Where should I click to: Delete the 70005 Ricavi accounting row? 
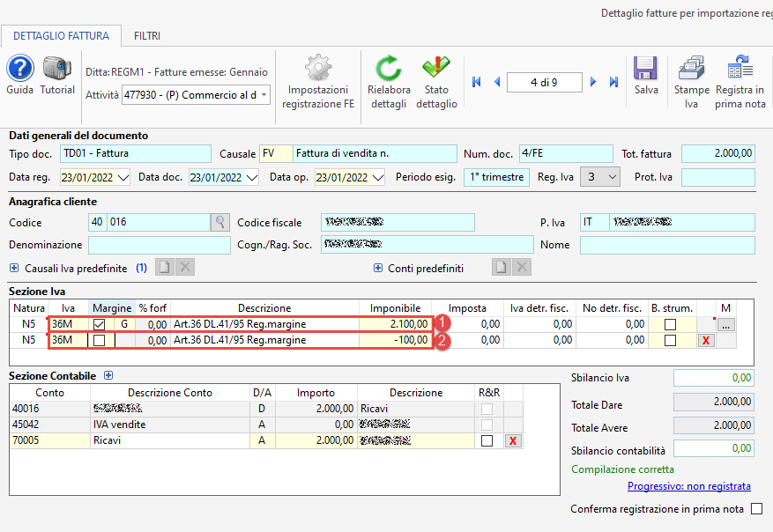[x=513, y=441]
